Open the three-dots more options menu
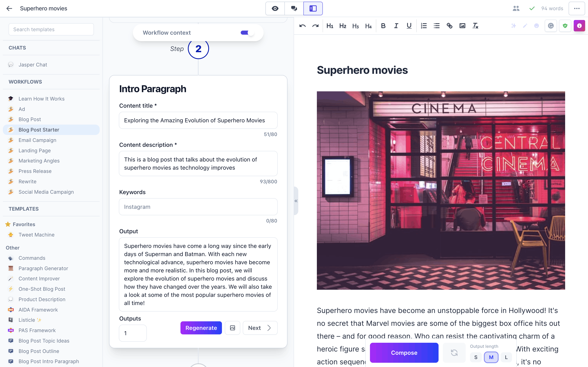 (577, 9)
